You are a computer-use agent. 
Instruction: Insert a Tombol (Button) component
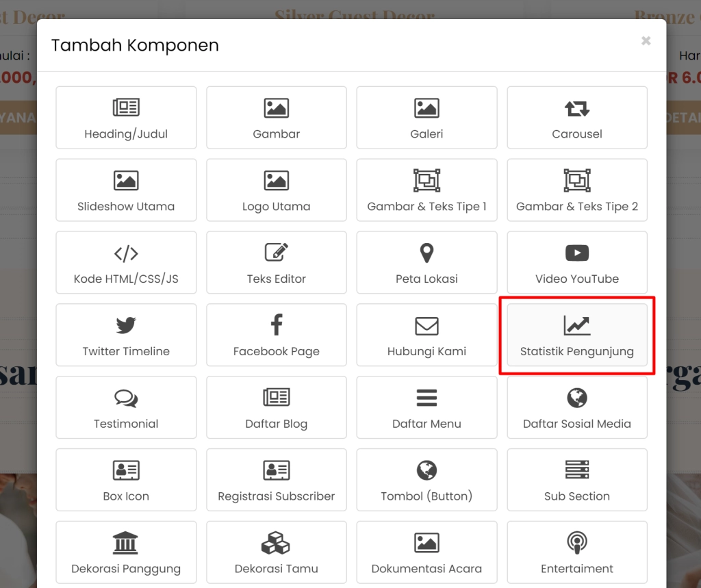coord(426,480)
